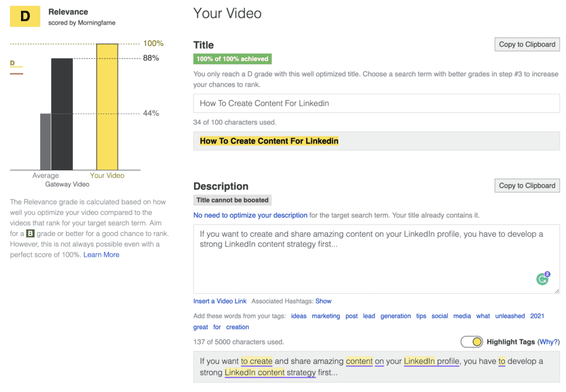566x392 pixels.
Task: Copy the description to clipboard
Action: pos(527,186)
